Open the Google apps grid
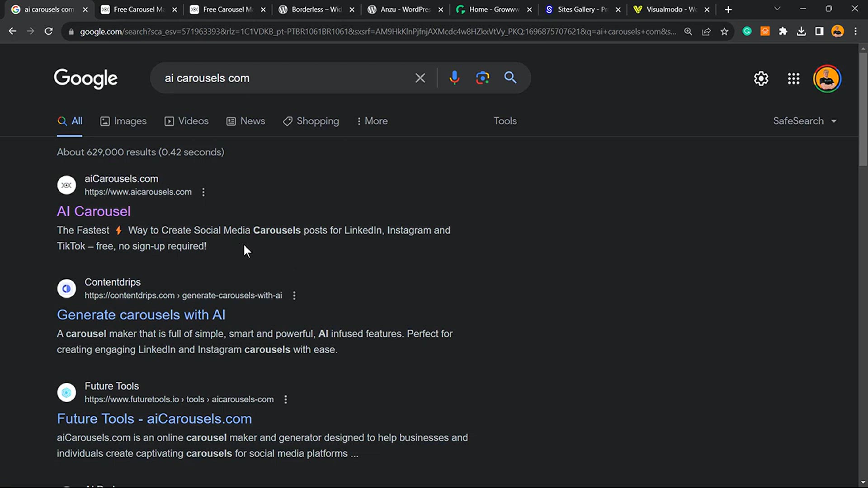 pyautogui.click(x=793, y=79)
